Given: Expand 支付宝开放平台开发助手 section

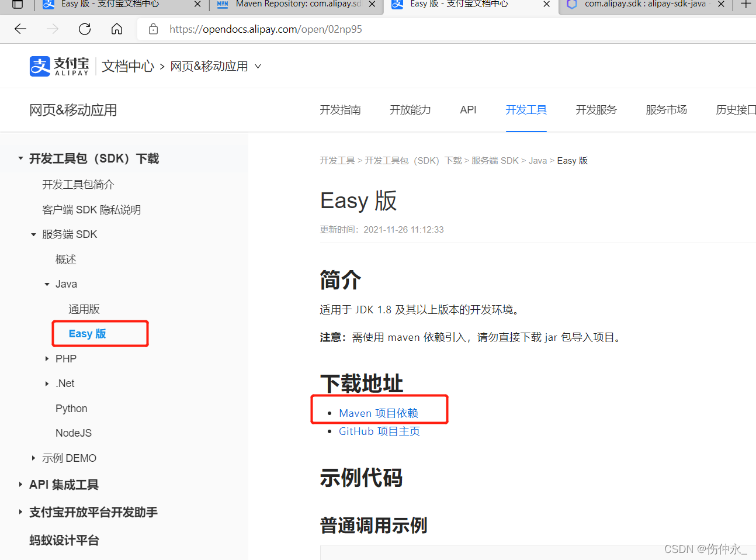Looking at the screenshot, I should (x=20, y=512).
